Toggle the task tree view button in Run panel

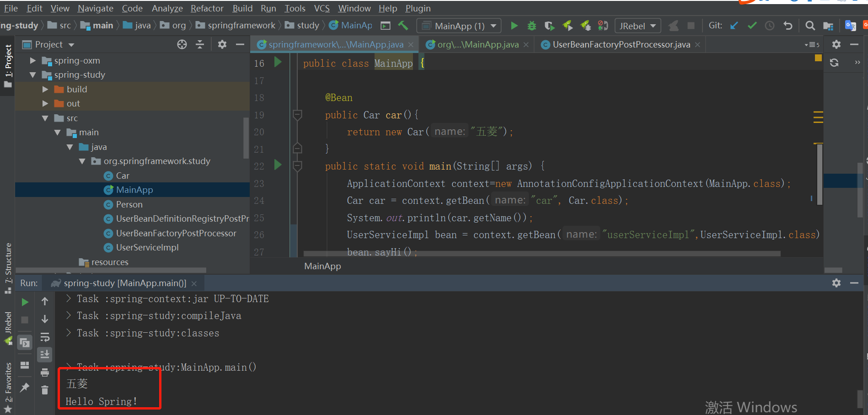(25, 342)
